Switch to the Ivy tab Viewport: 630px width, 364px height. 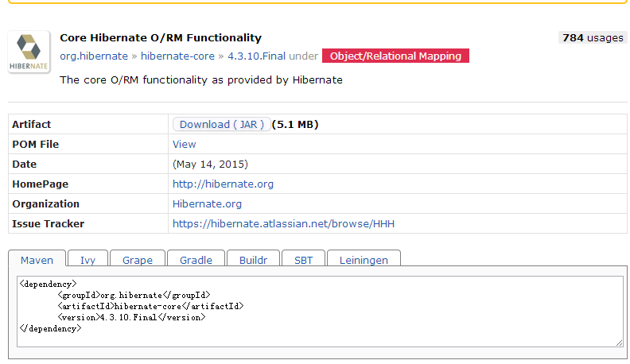tap(88, 258)
